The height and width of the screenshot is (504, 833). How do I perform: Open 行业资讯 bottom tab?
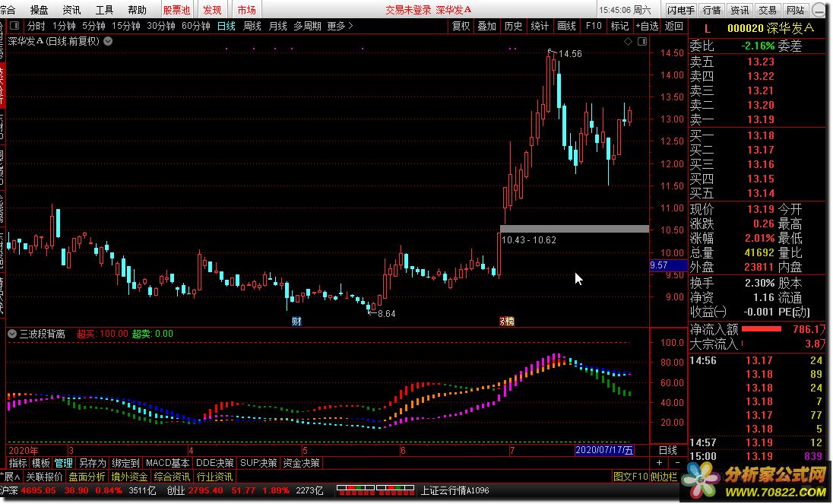pyautogui.click(x=214, y=477)
